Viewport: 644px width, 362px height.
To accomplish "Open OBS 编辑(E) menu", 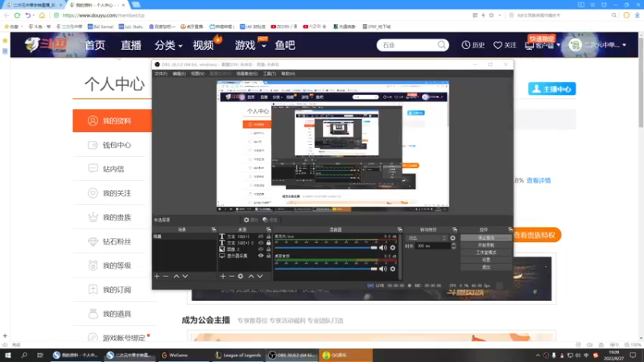I will (179, 74).
